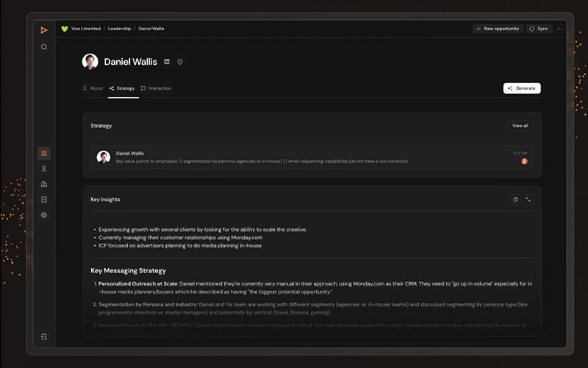Open the settings gear icon in sidebar
This screenshot has width=588, height=368.
click(x=44, y=215)
